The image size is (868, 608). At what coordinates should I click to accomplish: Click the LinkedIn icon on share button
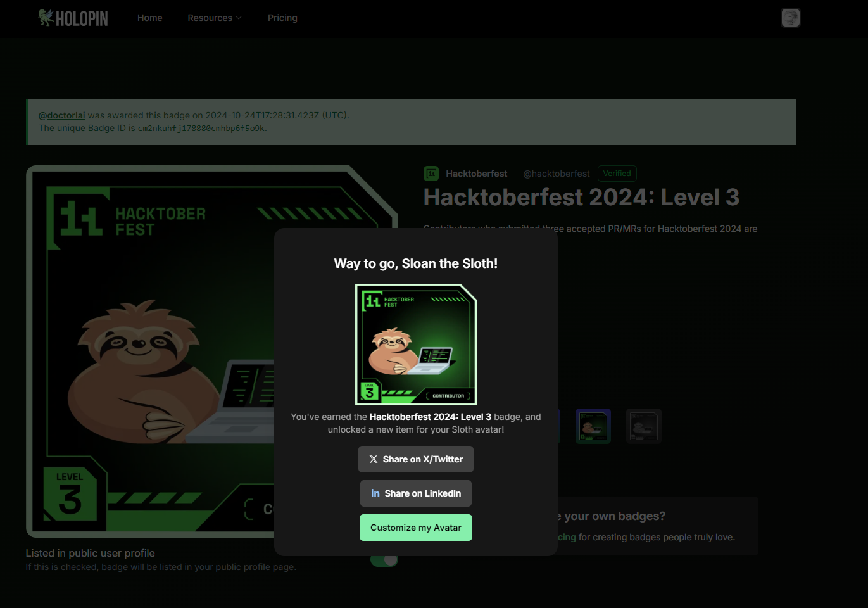375,493
